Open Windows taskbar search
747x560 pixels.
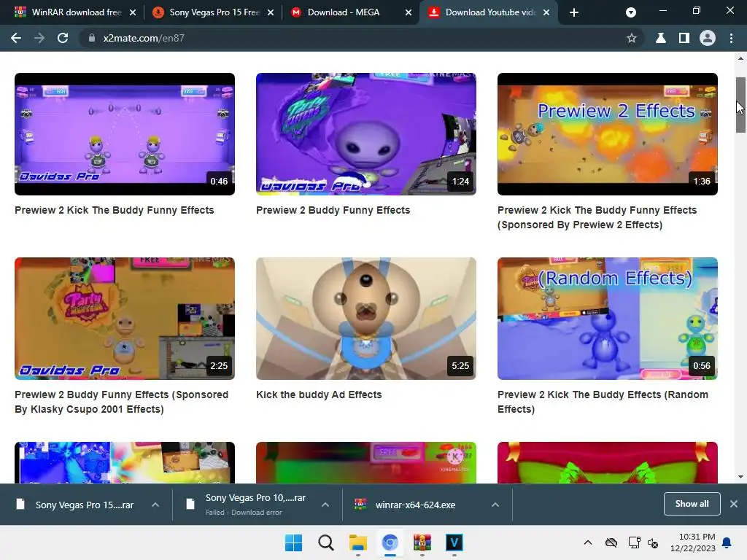click(326, 542)
